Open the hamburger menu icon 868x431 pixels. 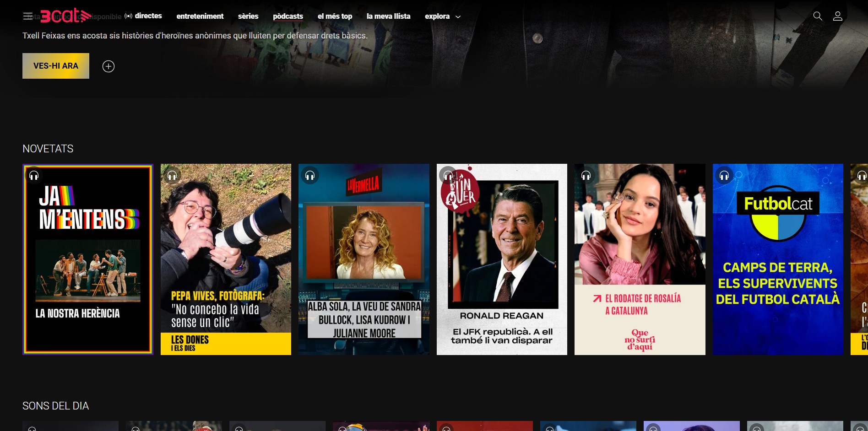[28, 16]
